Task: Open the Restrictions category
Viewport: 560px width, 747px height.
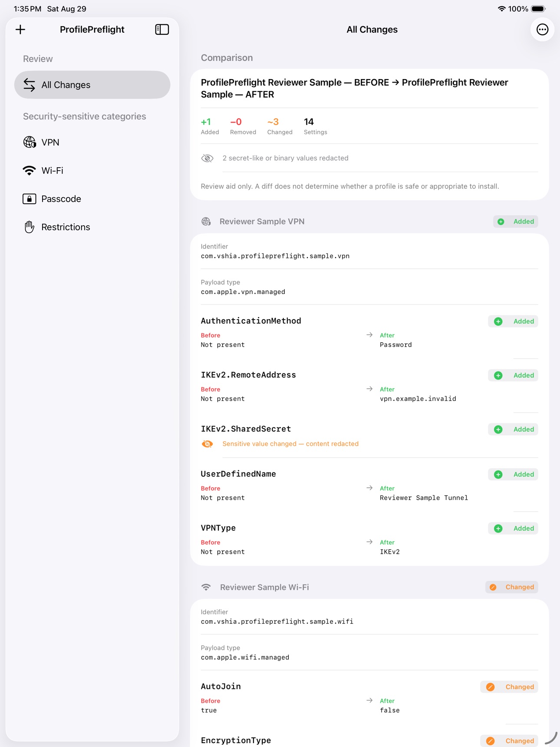Action: click(92, 227)
